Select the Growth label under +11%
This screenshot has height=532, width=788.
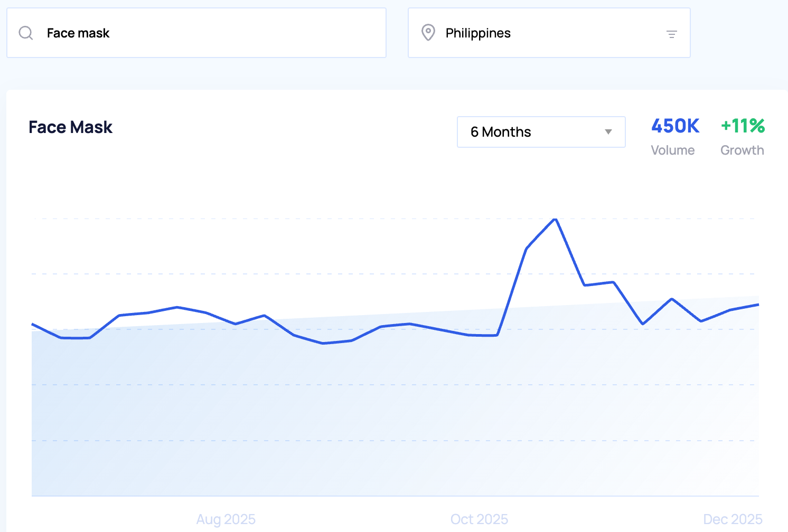click(x=742, y=150)
